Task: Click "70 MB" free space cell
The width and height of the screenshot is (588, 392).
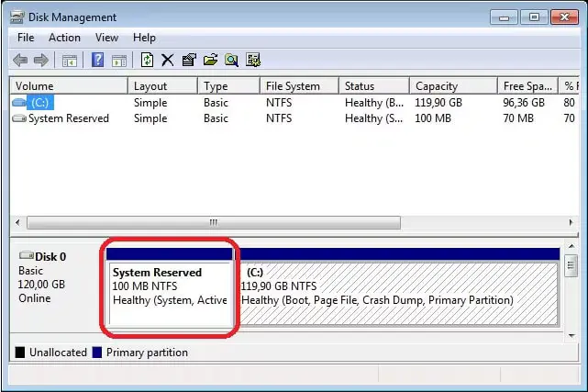Action: pos(518,118)
